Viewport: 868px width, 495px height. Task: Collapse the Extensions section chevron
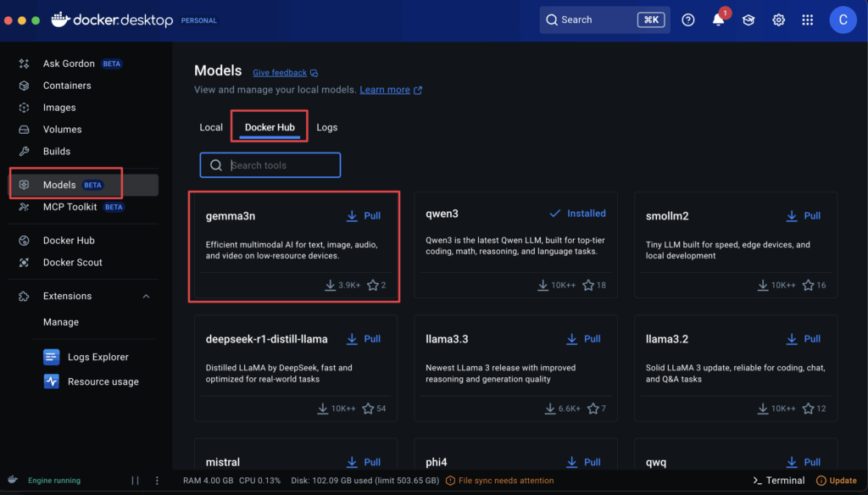pos(146,296)
